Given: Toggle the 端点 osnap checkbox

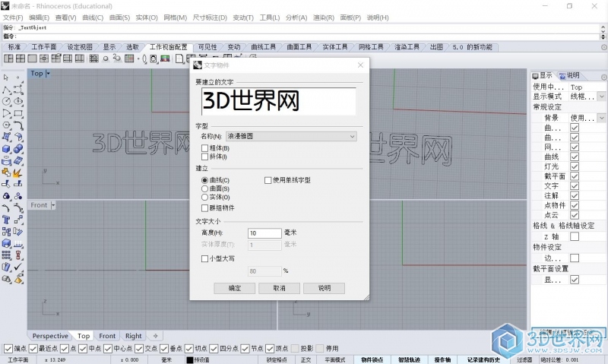Looking at the screenshot, I should point(8,349).
